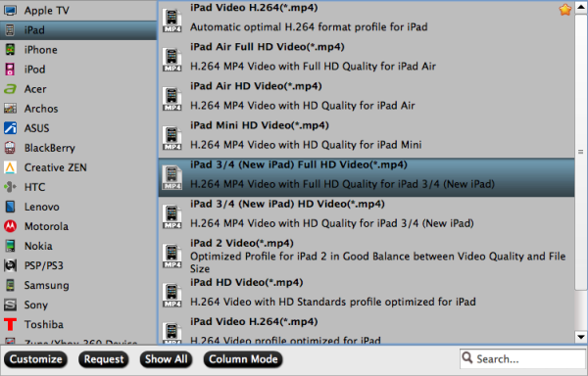The image size is (588, 376).
Task: Click the scrollbar down arrow
Action: point(581,337)
